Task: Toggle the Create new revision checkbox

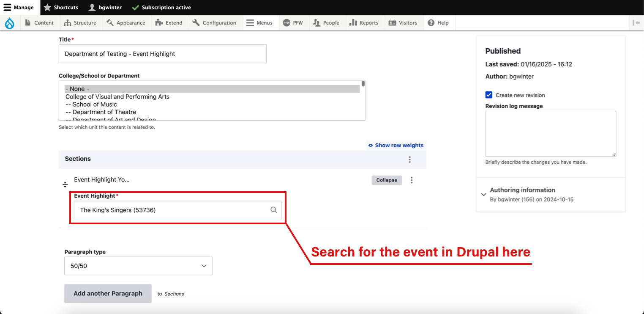Action: tap(489, 95)
